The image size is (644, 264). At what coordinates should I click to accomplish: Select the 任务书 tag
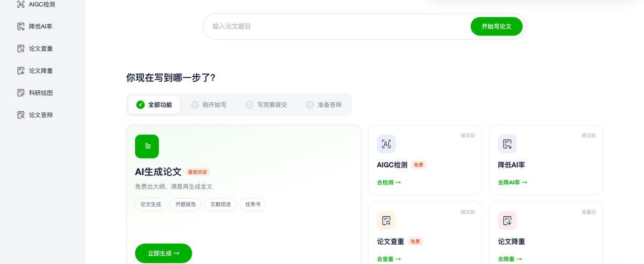253,204
